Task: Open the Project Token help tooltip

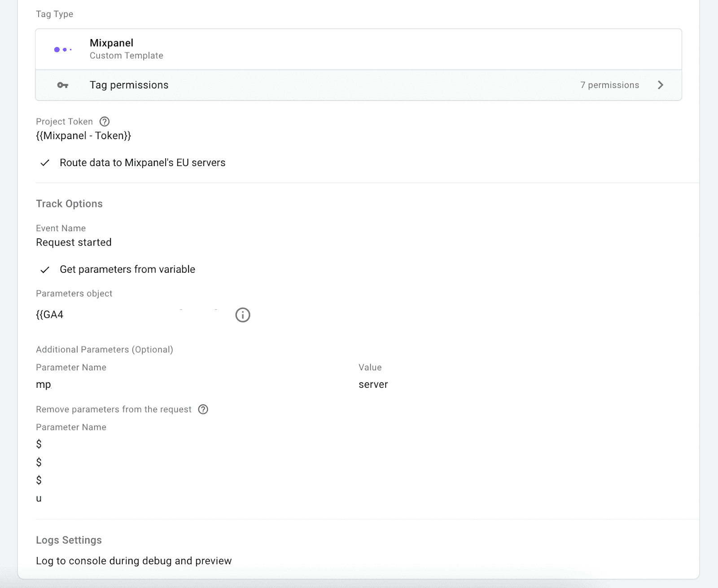Action: tap(105, 121)
